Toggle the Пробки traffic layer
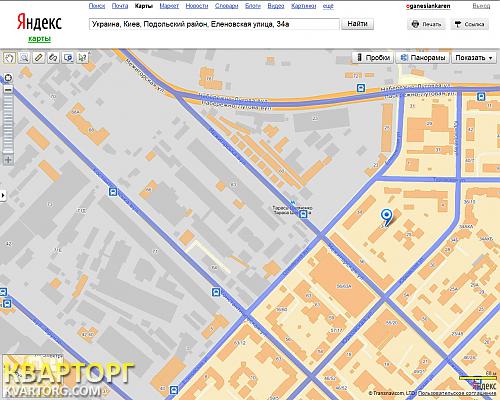 pos(373,58)
